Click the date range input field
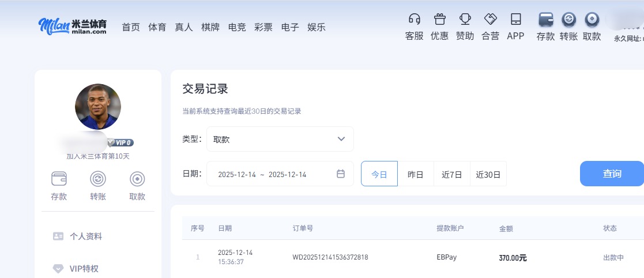Screen dimensions: 644x278 (280, 174)
